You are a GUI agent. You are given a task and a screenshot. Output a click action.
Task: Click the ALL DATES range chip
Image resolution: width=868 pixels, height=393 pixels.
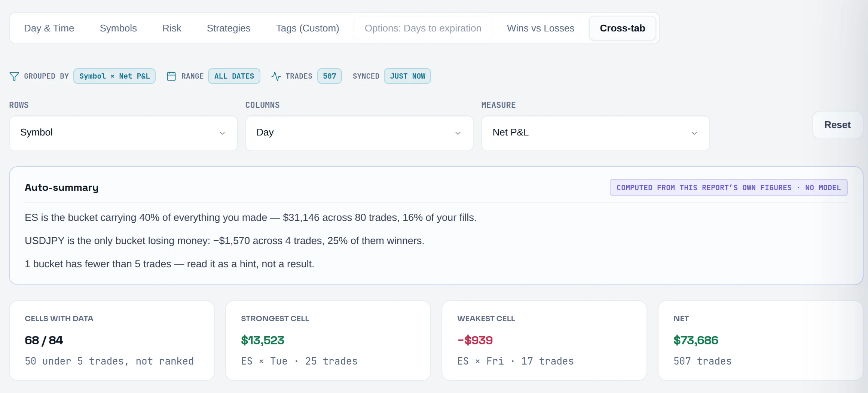234,76
